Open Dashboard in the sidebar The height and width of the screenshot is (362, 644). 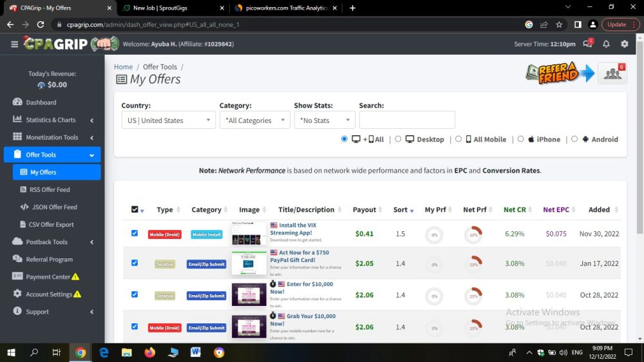tap(41, 102)
